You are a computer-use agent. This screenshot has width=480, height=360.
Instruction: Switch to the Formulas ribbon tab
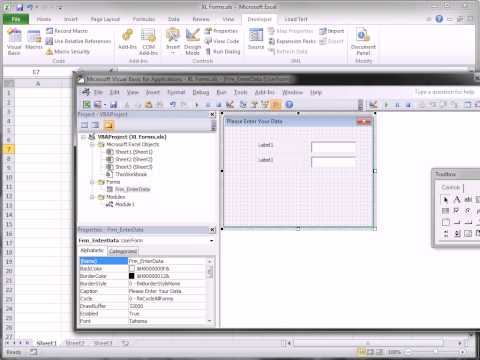coord(144,19)
